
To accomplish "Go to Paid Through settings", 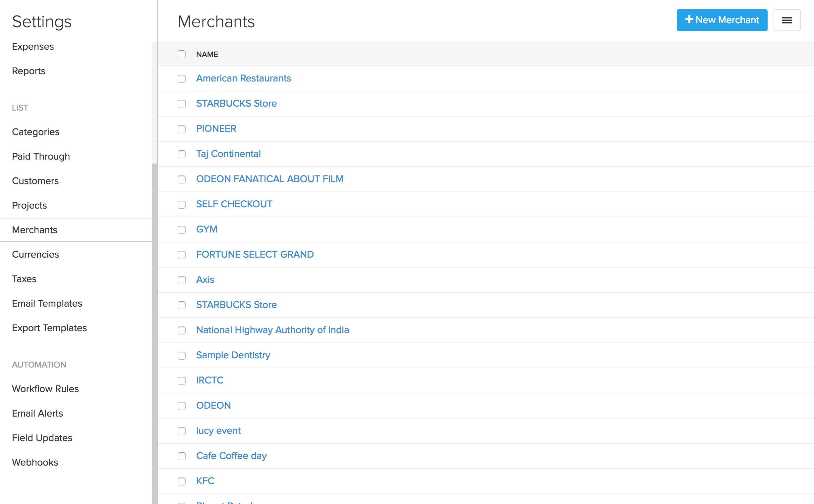I will point(41,156).
